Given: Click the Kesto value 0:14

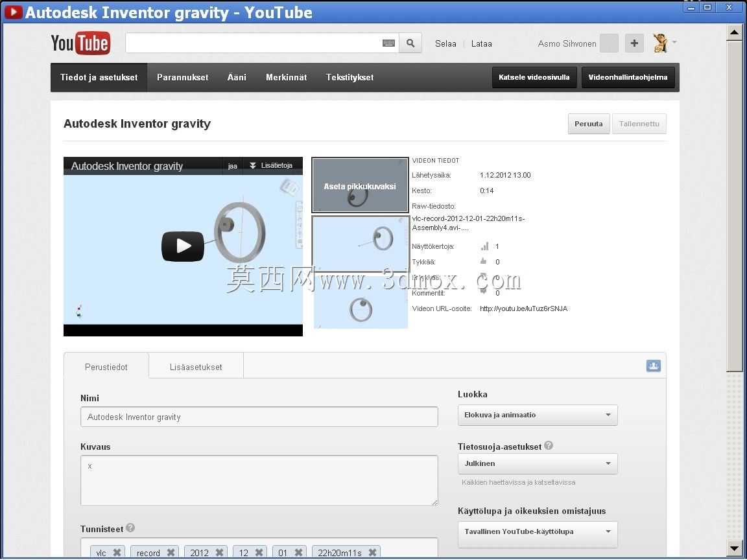Looking at the screenshot, I should pos(486,191).
